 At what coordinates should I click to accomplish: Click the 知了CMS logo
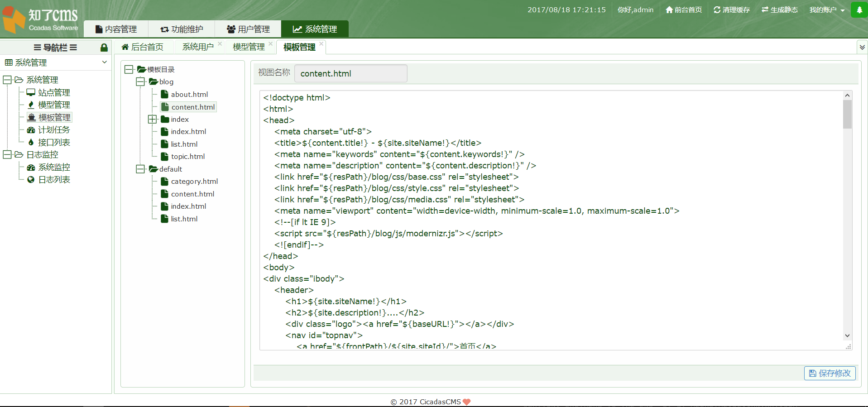(40, 19)
